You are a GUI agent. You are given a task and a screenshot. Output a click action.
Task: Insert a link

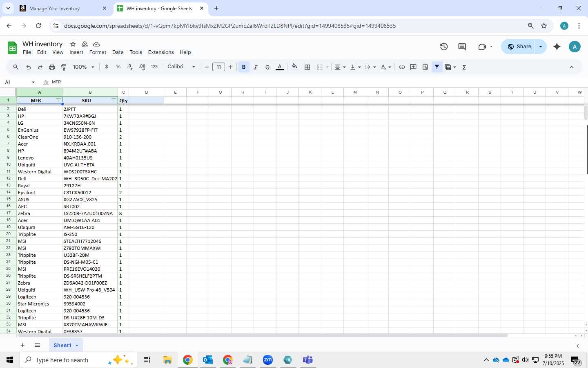402,67
